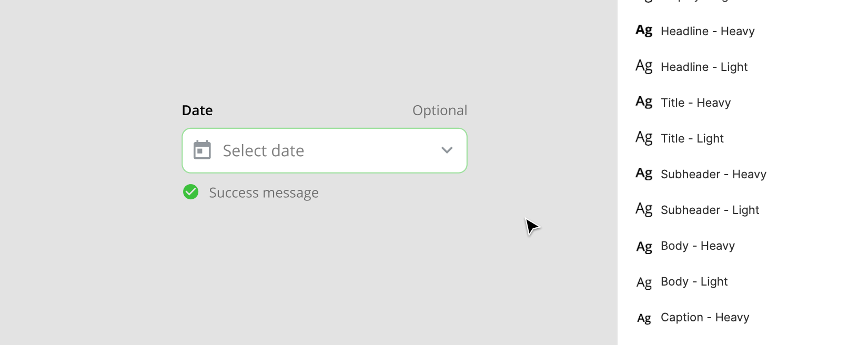
Task: Click the Subheader - Light Ag preview icon
Action: click(x=644, y=209)
